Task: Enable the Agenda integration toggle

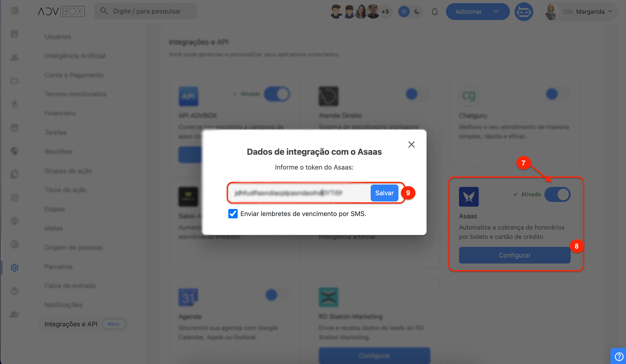Action: 277,295
